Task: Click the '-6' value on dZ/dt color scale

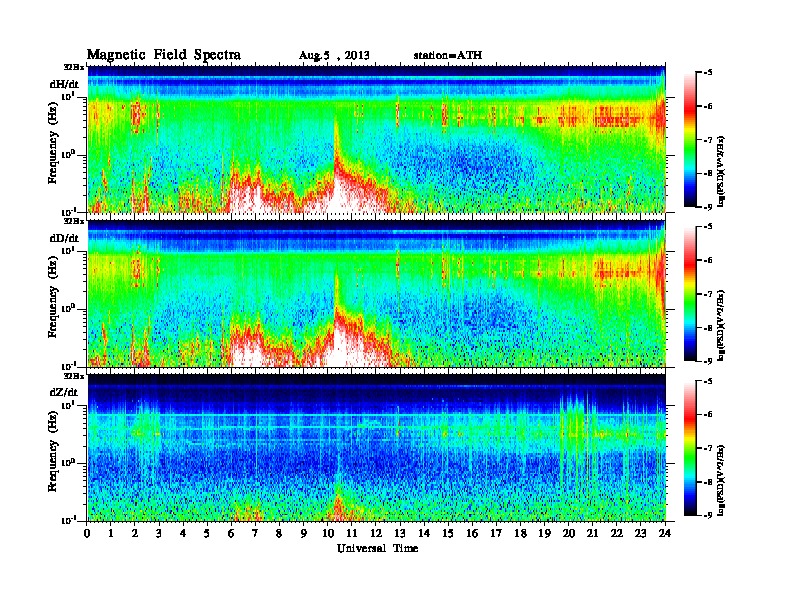Action: (709, 414)
